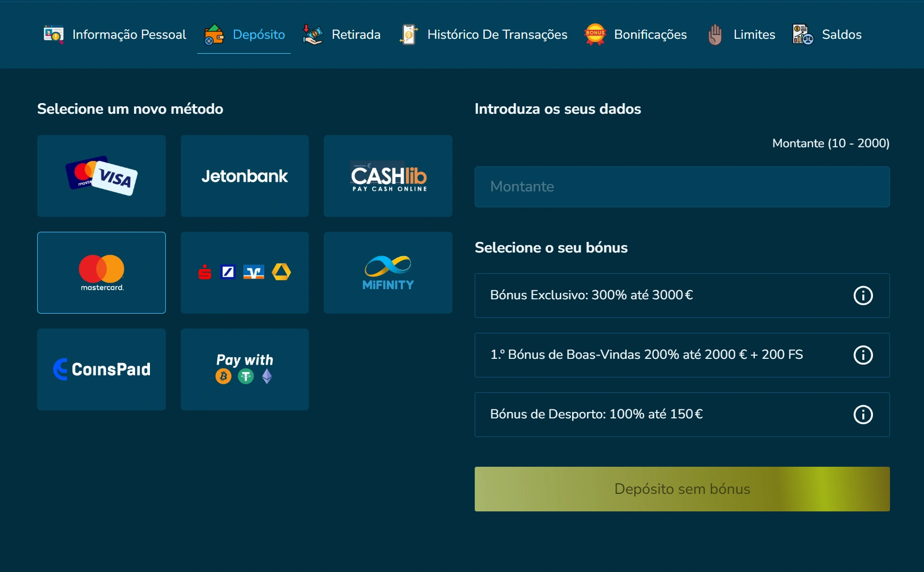
Task: Click the Bonificações bonus medal icon
Action: tap(595, 34)
